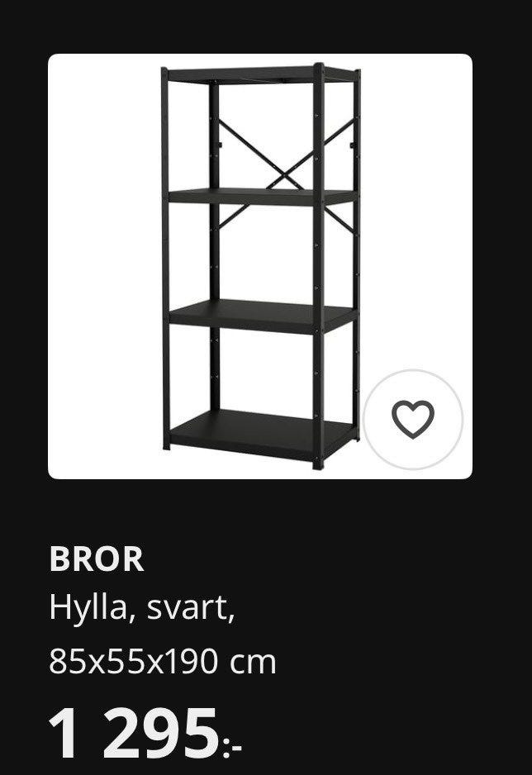Click the front right post of the shelf
Screen dimensions: 532x775
click(x=319, y=266)
